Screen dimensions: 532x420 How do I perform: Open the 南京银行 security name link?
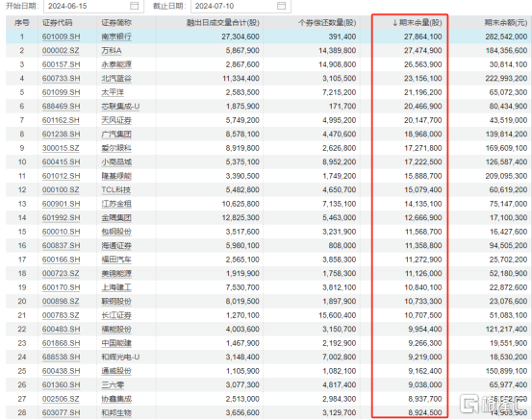116,37
